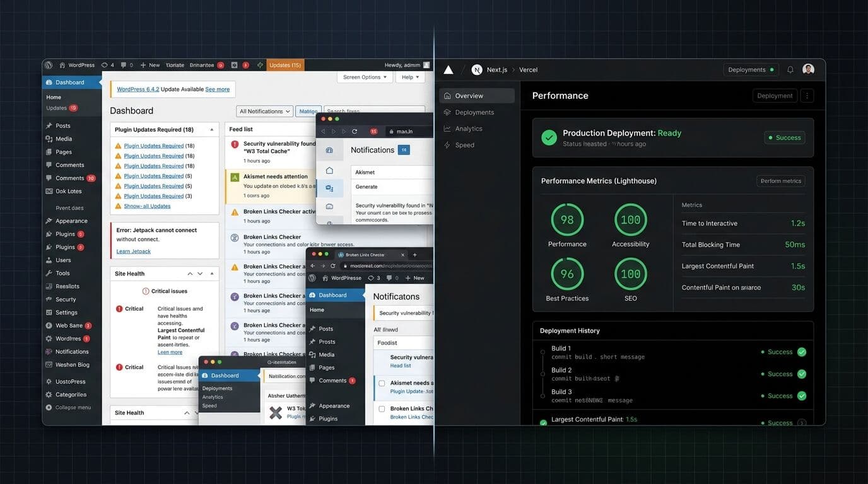The image size is (868, 484).
Task: Click the Deployments status button in Vercel header
Action: click(751, 70)
